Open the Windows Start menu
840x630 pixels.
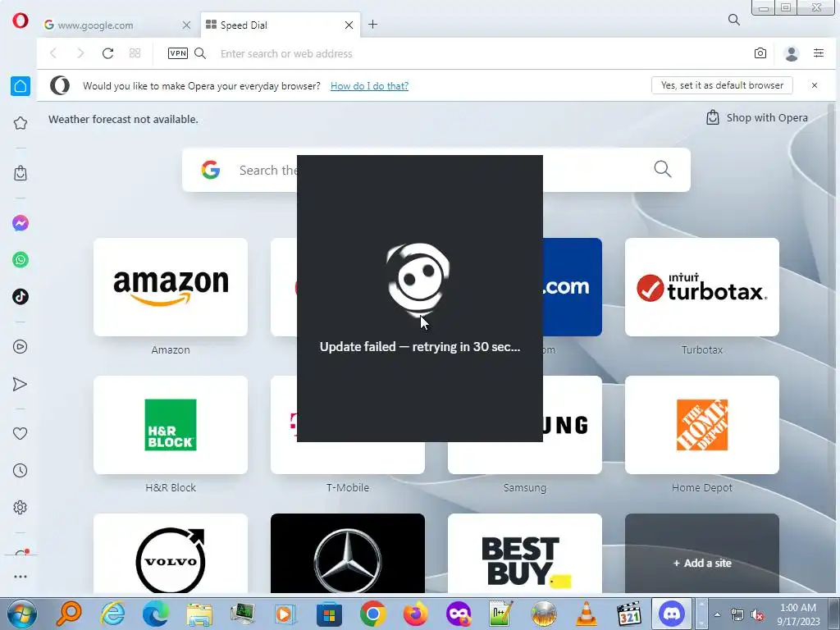tap(22, 614)
